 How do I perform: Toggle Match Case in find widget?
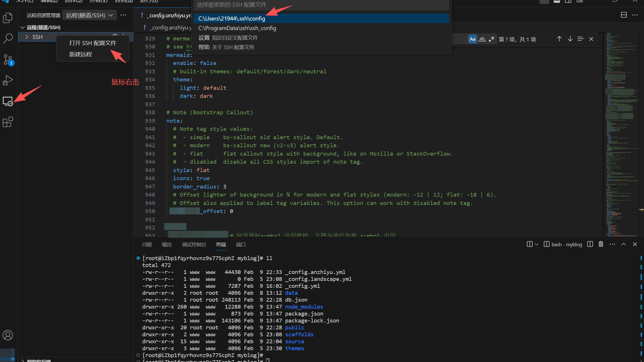(x=472, y=39)
